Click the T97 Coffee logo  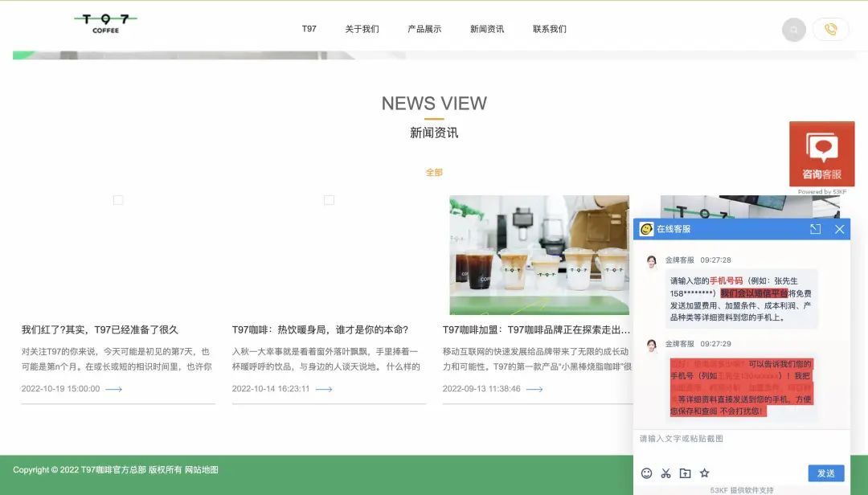pyautogui.click(x=105, y=23)
